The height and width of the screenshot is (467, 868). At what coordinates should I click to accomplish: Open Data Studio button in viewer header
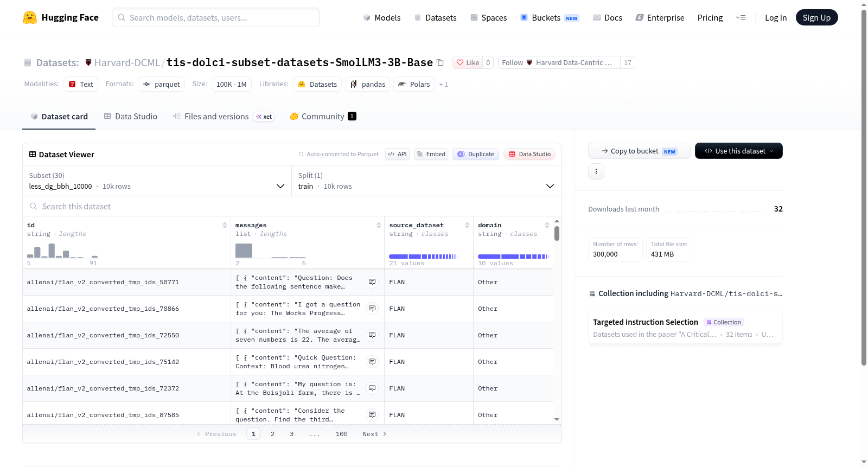tap(529, 155)
